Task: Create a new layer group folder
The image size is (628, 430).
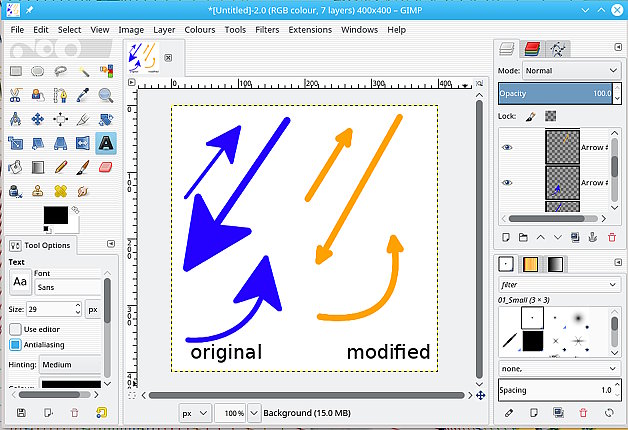Action: coord(523,237)
